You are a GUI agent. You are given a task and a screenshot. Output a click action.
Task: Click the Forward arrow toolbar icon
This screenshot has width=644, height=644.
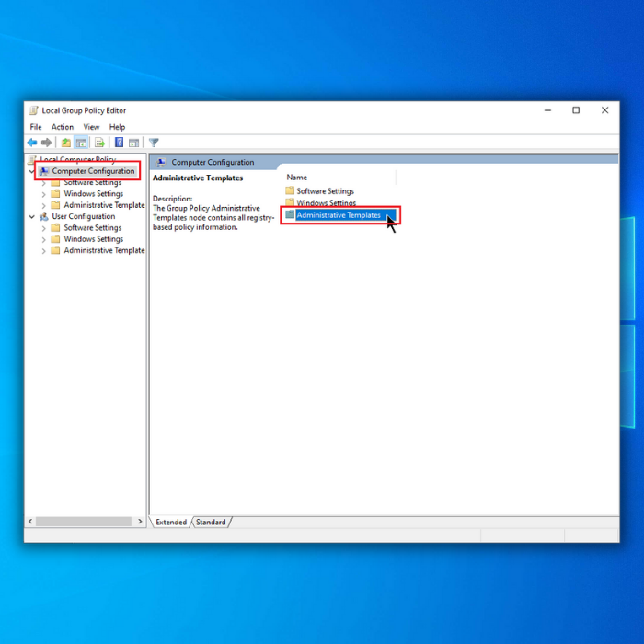click(x=46, y=143)
